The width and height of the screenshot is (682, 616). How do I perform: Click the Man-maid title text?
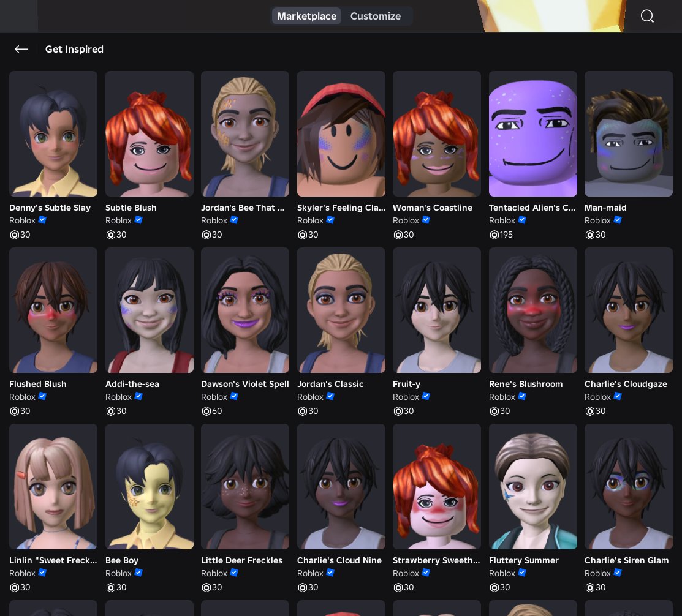tap(605, 208)
